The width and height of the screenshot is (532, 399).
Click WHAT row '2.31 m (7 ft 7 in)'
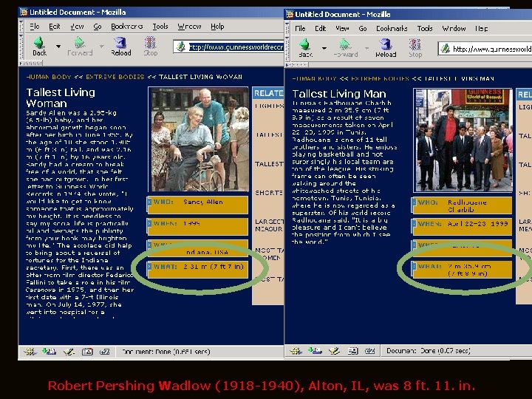[198, 269]
